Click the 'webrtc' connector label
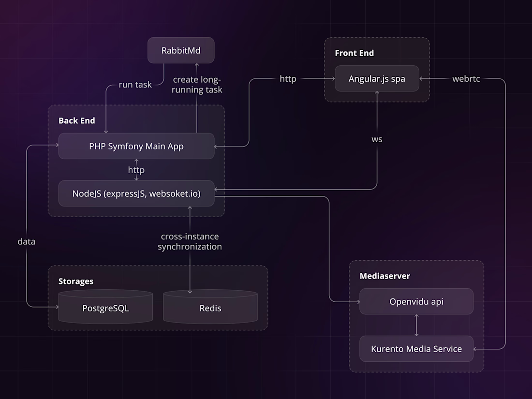 [x=466, y=79]
